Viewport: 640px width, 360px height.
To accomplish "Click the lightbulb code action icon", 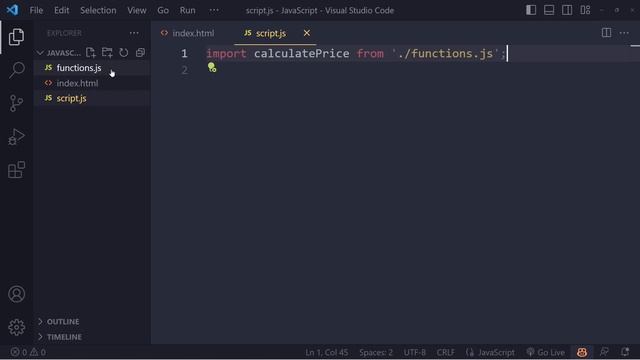I will pos(212,67).
